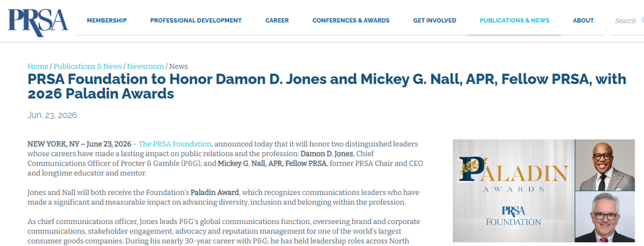Click the Paladin Awards logo image
Viewport: 644px width, 246px height.
point(514,174)
